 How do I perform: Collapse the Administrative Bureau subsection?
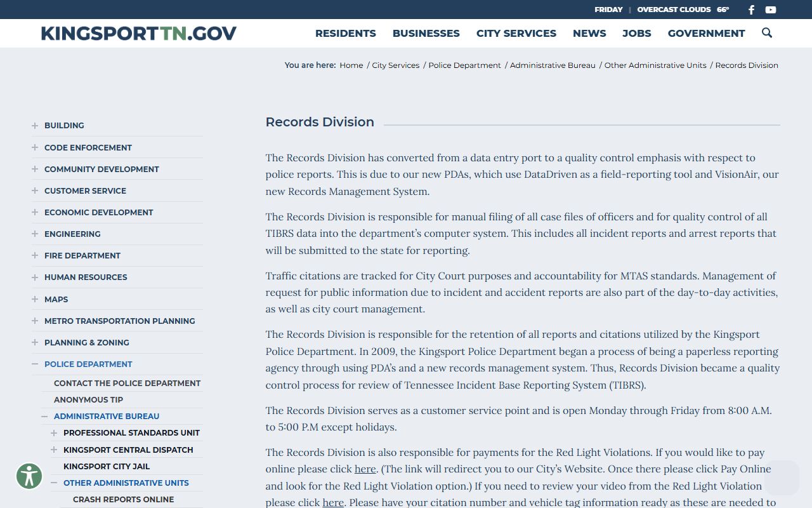(x=44, y=417)
